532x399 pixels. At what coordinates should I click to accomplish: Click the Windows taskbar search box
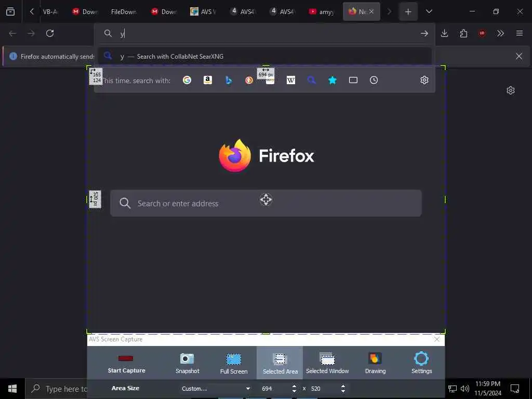click(56, 389)
